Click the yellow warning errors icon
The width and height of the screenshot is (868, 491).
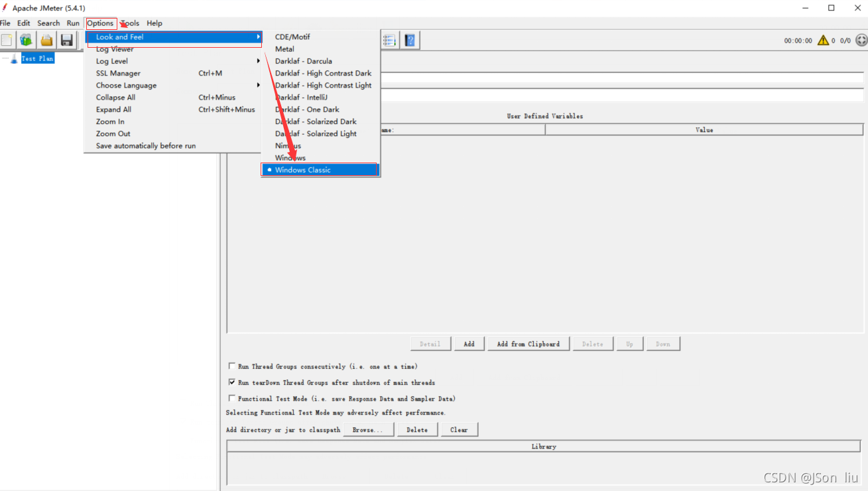point(823,40)
